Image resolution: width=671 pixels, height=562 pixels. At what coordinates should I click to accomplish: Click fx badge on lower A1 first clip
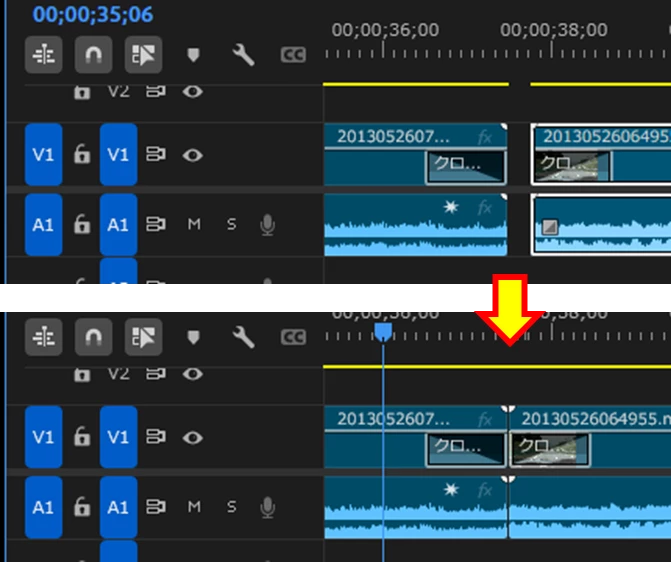click(485, 491)
